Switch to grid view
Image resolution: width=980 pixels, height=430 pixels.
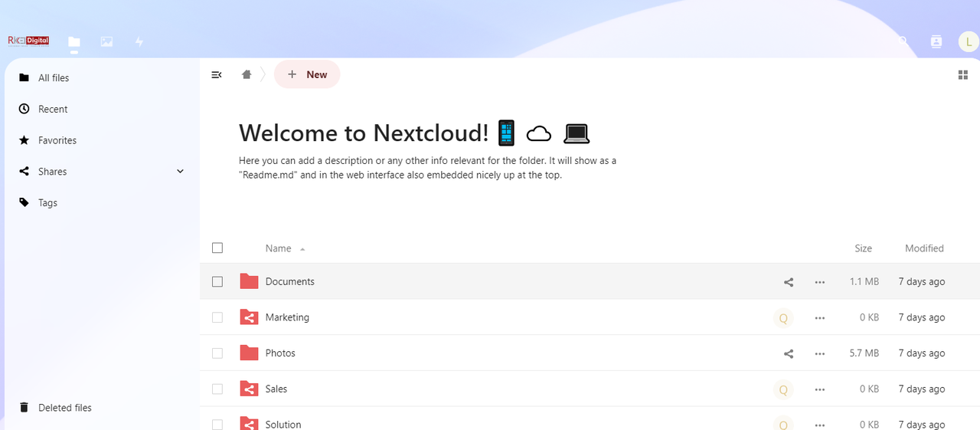pos(963,74)
